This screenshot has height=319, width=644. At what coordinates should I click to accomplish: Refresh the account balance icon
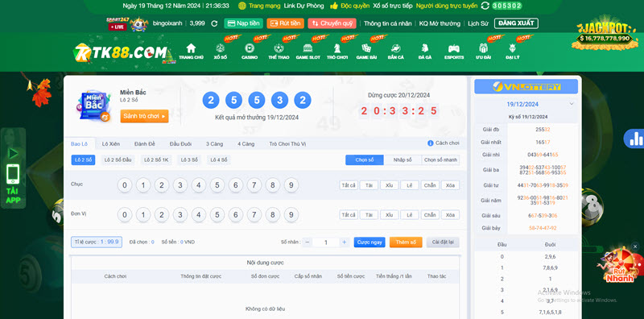pyautogui.click(x=214, y=23)
